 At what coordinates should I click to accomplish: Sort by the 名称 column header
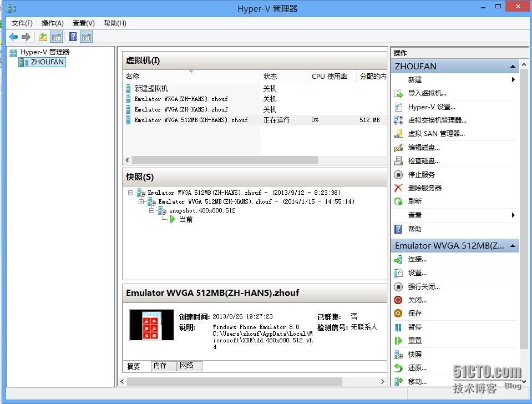click(191, 77)
